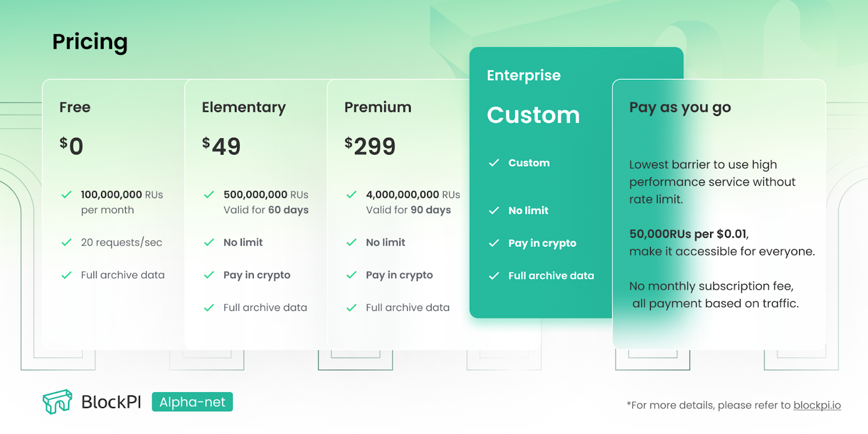Select the Premium plan heading
The height and width of the screenshot is (434, 868).
point(378,107)
